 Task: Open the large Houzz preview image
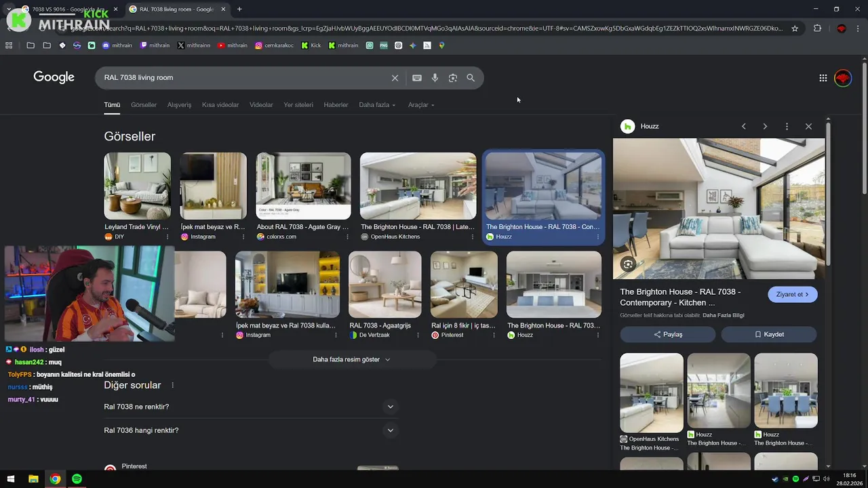coord(719,209)
